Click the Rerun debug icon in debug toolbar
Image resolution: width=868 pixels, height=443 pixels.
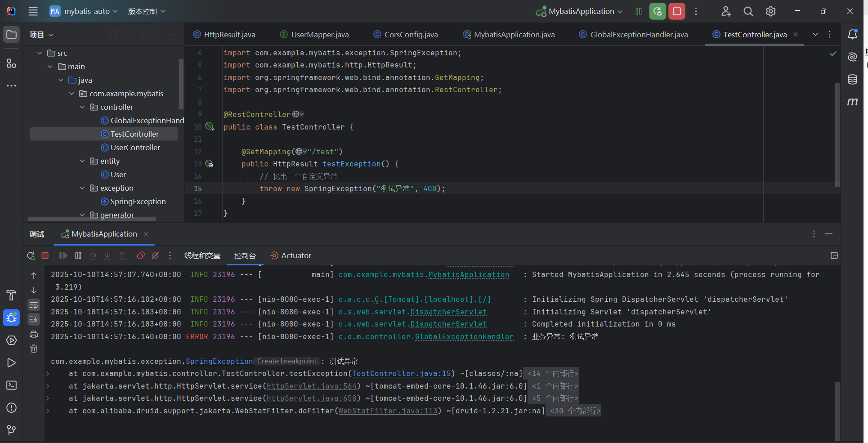[x=31, y=255]
